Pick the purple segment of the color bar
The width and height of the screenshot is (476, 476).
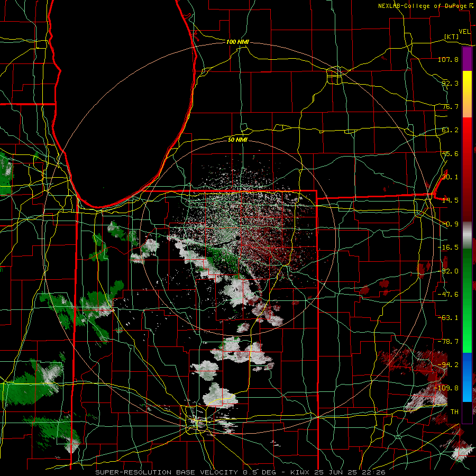(467, 59)
